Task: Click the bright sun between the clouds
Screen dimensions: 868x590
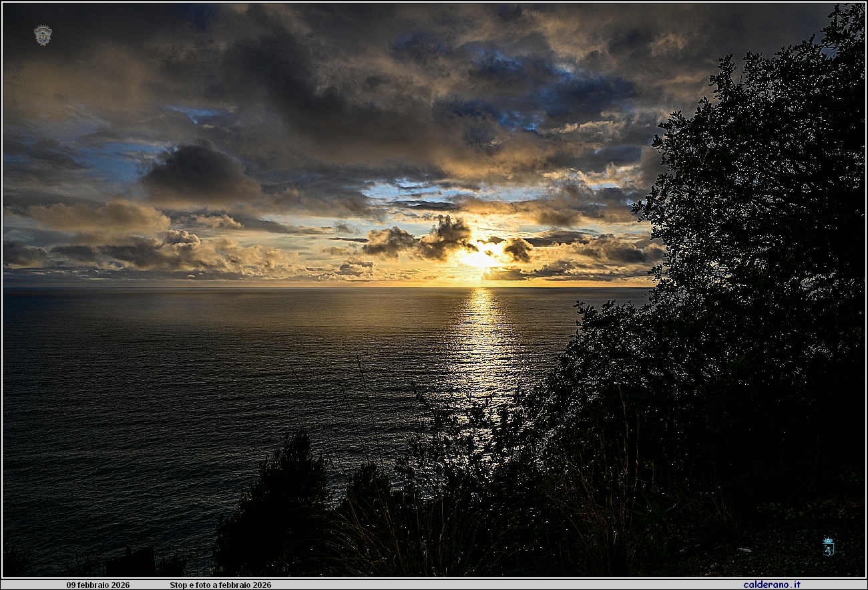Action: coord(479,257)
